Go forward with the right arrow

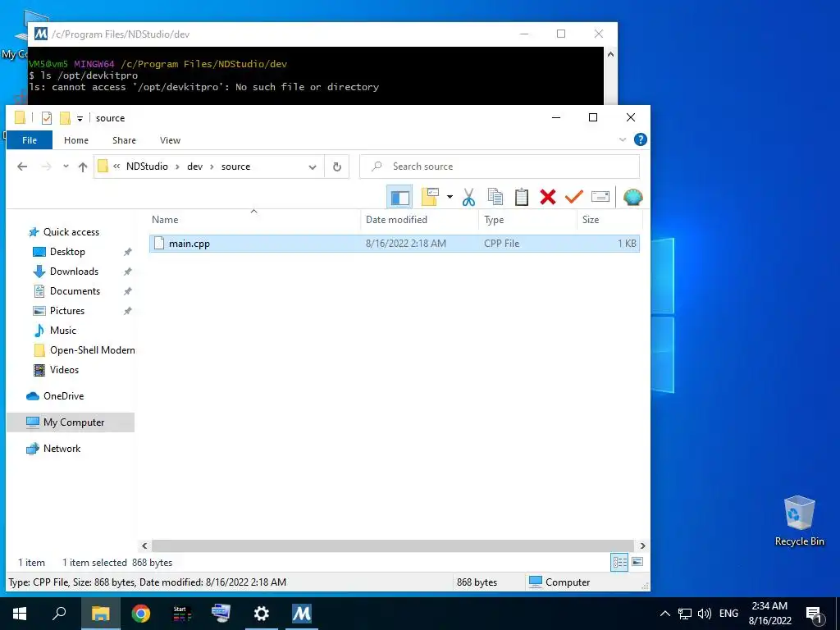click(x=47, y=167)
